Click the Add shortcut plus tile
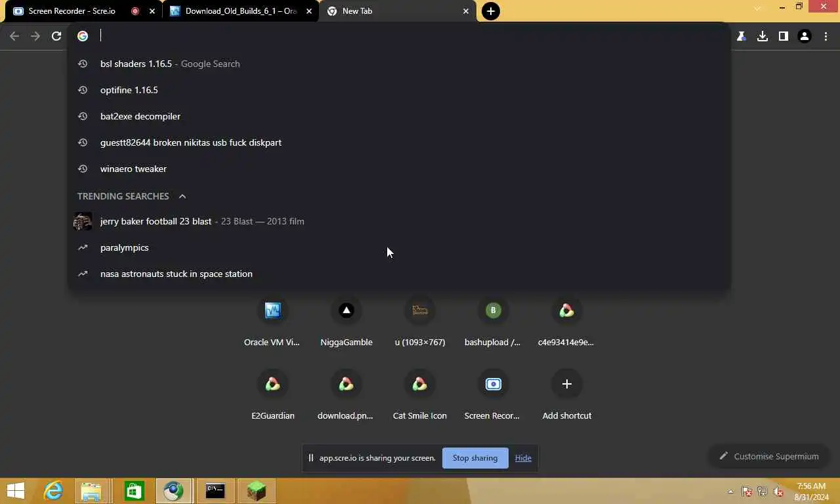Screen dimensions: 840x504 566,395
